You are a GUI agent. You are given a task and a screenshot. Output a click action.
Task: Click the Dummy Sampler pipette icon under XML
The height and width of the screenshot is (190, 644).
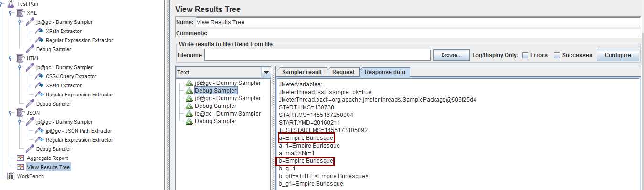30,22
